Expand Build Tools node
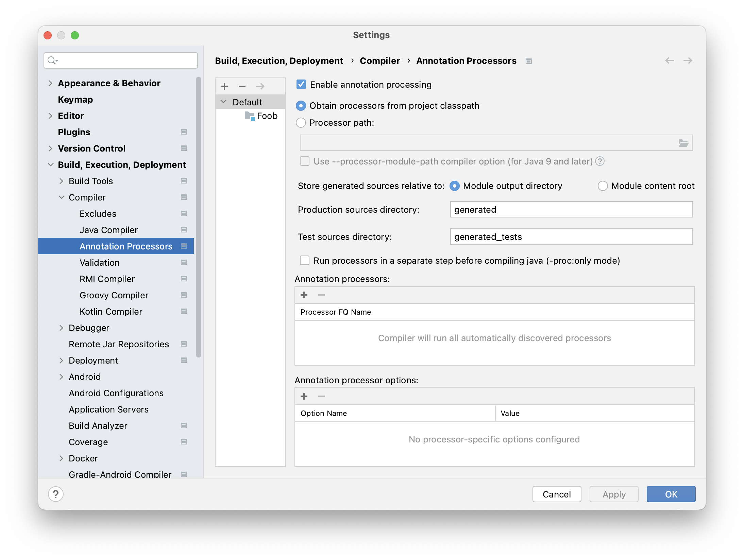The height and width of the screenshot is (560, 744). (61, 181)
